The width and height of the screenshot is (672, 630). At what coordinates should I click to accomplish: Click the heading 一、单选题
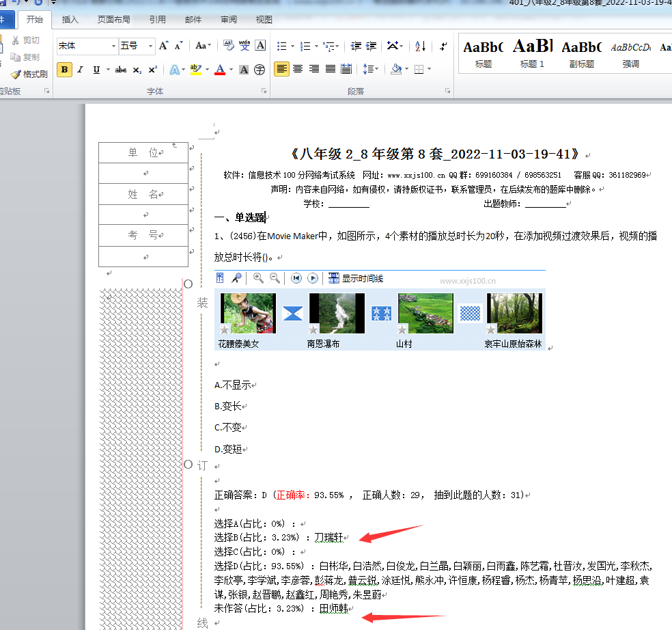[240, 217]
